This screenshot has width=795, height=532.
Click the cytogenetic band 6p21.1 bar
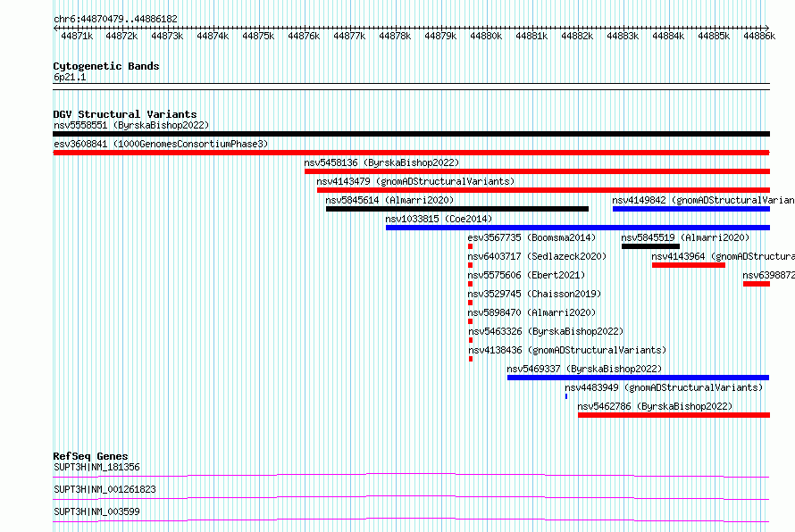click(x=411, y=87)
